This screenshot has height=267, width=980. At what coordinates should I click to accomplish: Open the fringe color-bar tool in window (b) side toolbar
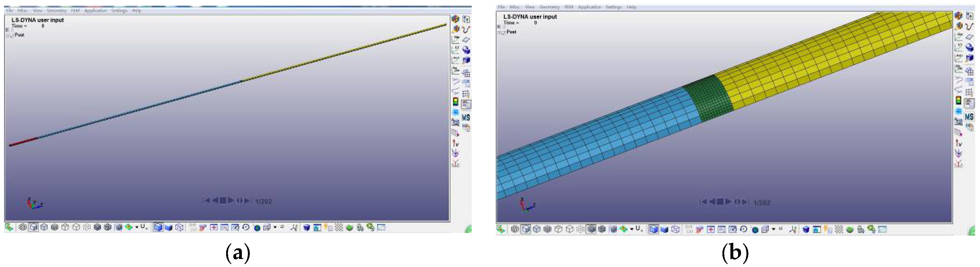959,101
